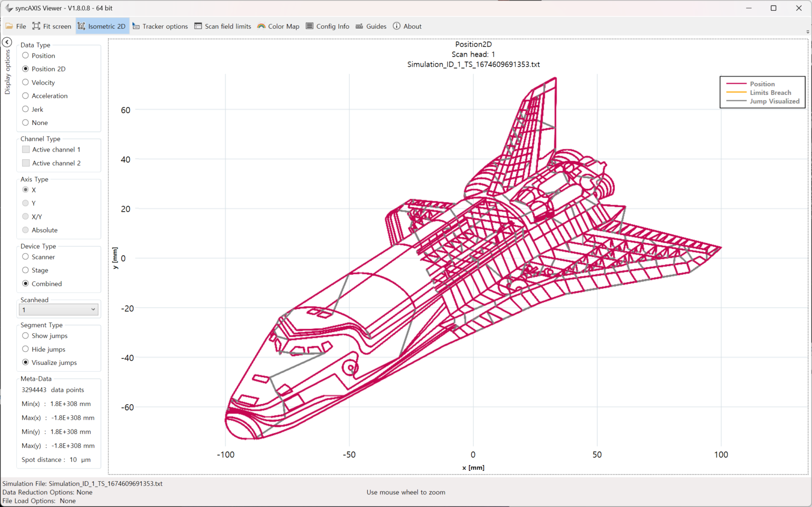The height and width of the screenshot is (507, 812).
Task: Click Tracker options label
Action: [x=165, y=26]
